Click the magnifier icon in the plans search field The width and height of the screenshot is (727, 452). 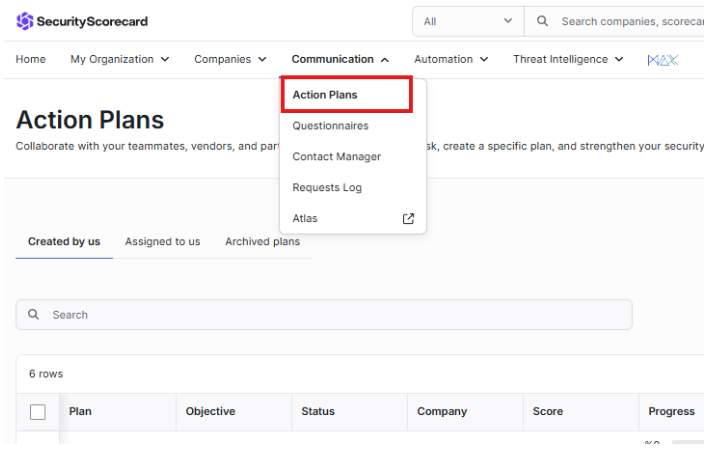(33, 314)
